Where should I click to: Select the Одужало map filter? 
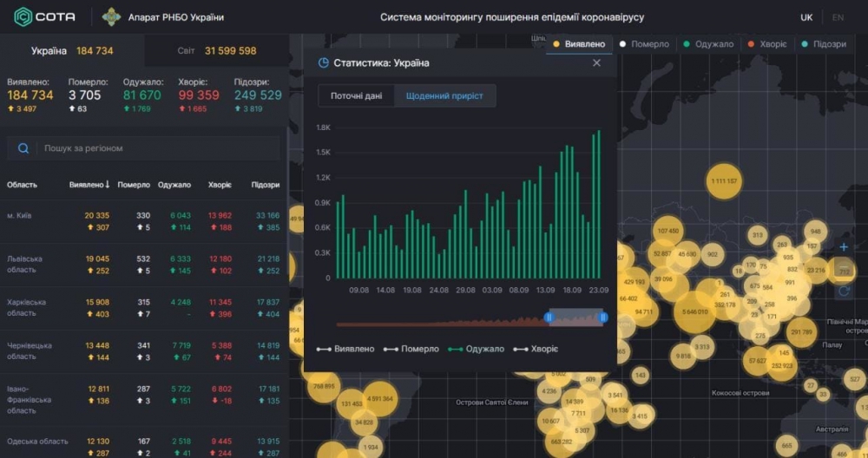[x=708, y=43]
